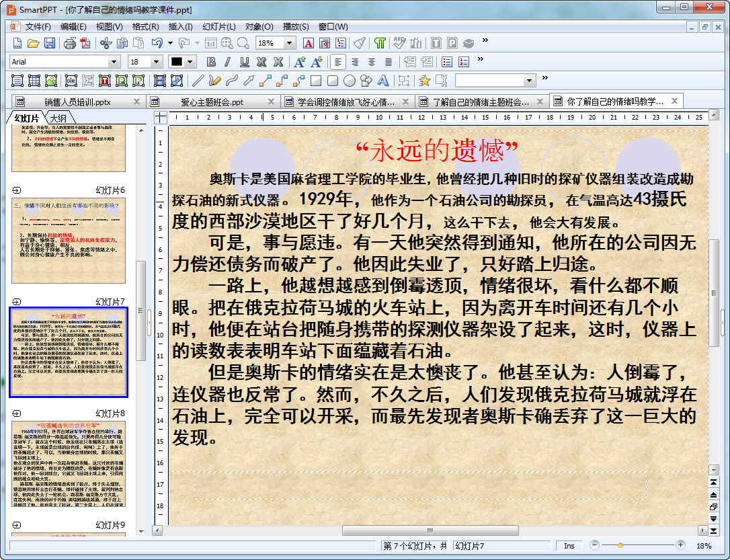
Task: Click the horizontal scrollbar thumb below the slide
Action: click(x=430, y=530)
